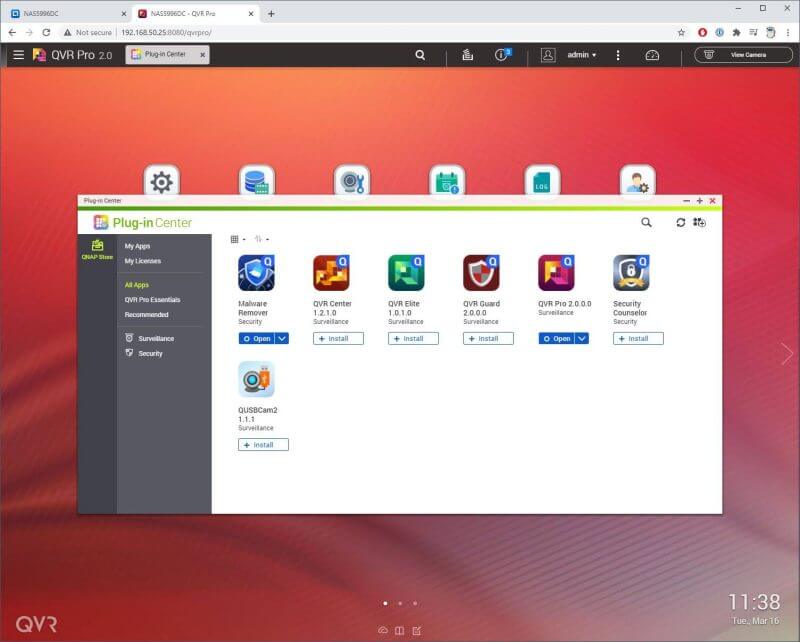Click the book/manual icon in bottom desktop bar
The image size is (800, 642).
[399, 630]
